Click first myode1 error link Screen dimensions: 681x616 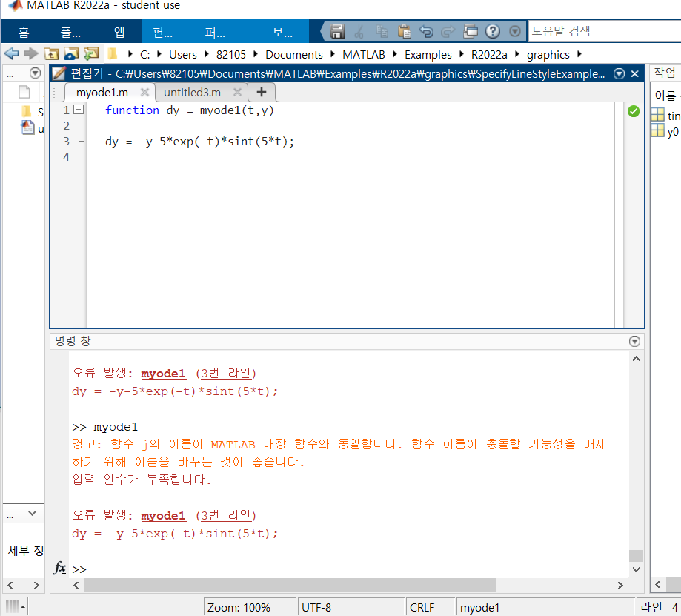point(163,374)
